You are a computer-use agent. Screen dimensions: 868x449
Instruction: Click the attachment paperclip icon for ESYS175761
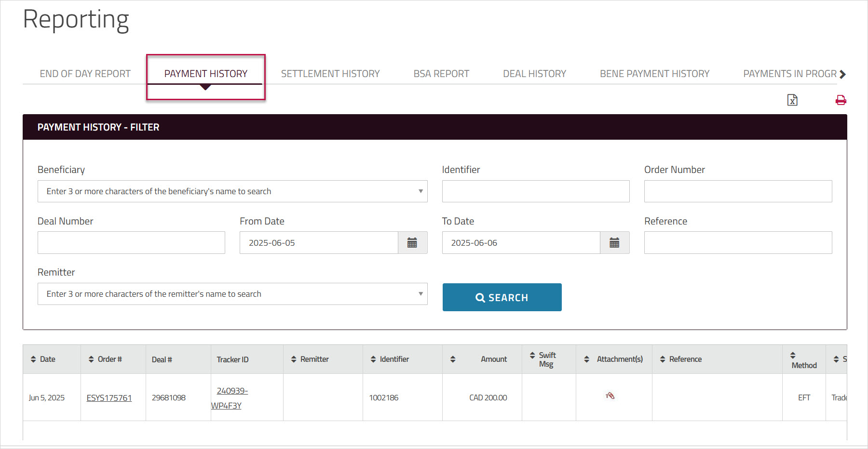tap(610, 396)
